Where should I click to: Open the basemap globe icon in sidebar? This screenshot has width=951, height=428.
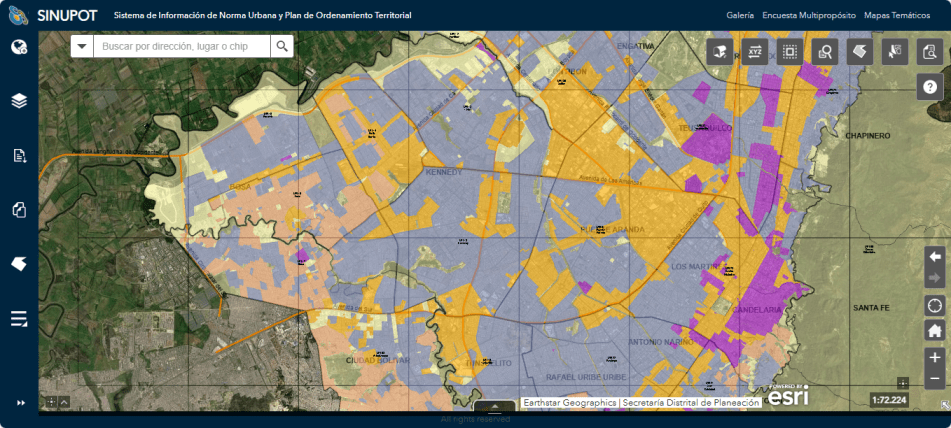click(x=19, y=47)
